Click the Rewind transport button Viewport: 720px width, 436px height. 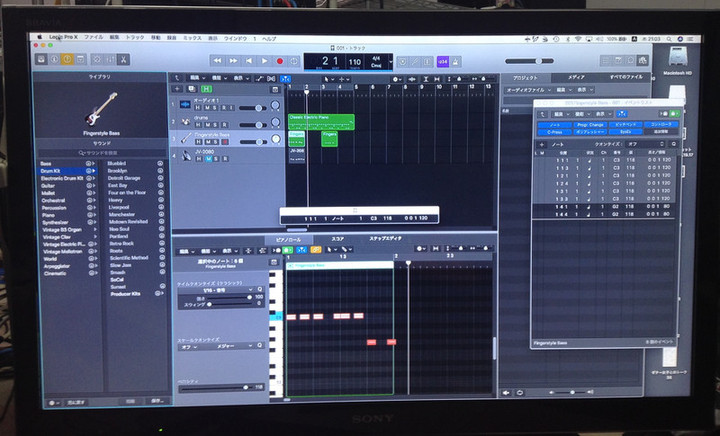click(x=216, y=61)
